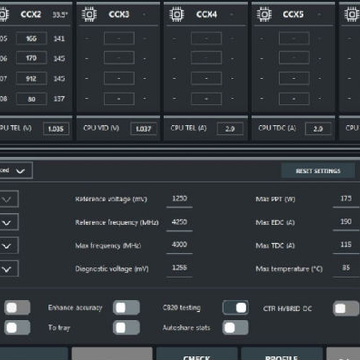This screenshot has height=360, width=360.
Task: Click the CCX5 heading text
Action: pyautogui.click(x=293, y=15)
